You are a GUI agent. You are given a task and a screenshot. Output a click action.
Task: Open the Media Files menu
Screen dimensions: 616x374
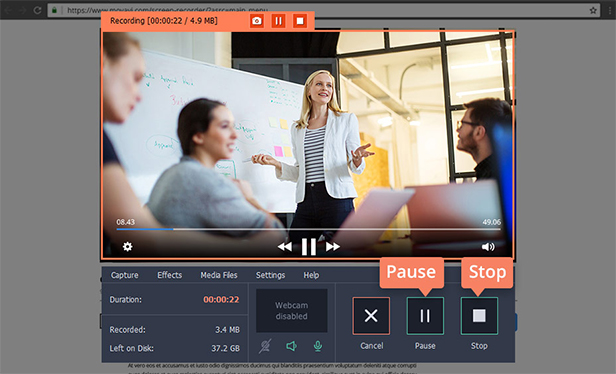[x=219, y=275]
